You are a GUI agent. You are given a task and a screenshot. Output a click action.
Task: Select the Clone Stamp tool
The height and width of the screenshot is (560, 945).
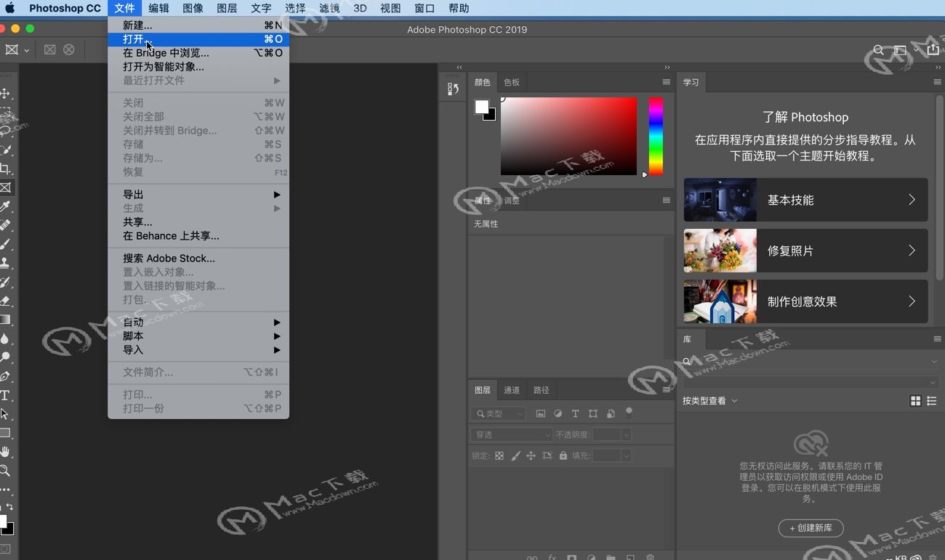tap(5, 263)
